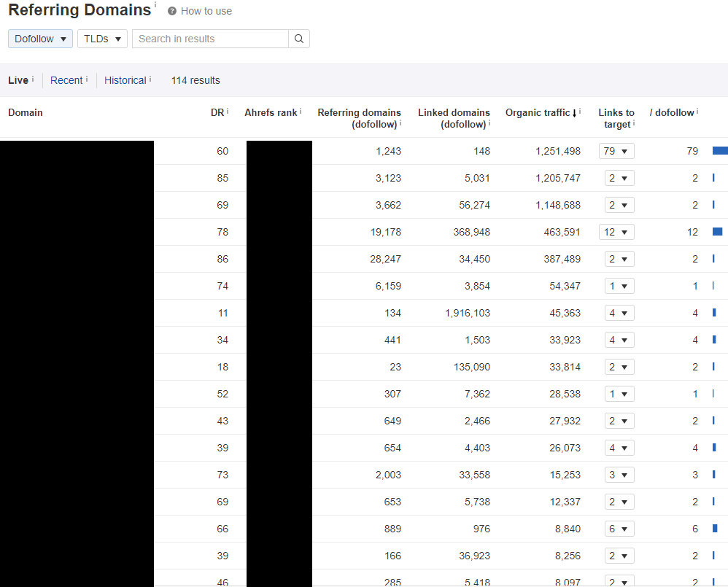Expand the 12 links to target dropdown
The image size is (728, 587).
coord(616,232)
